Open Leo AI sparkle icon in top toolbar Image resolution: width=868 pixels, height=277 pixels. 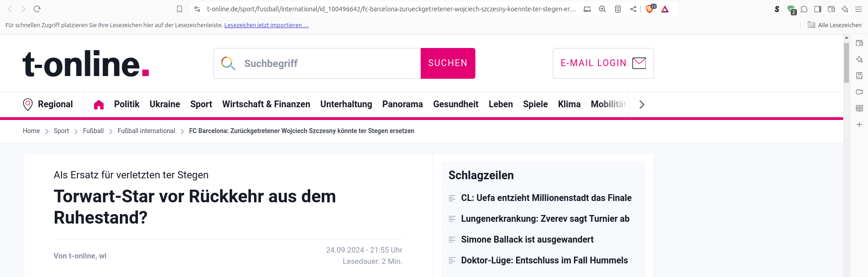845,9
